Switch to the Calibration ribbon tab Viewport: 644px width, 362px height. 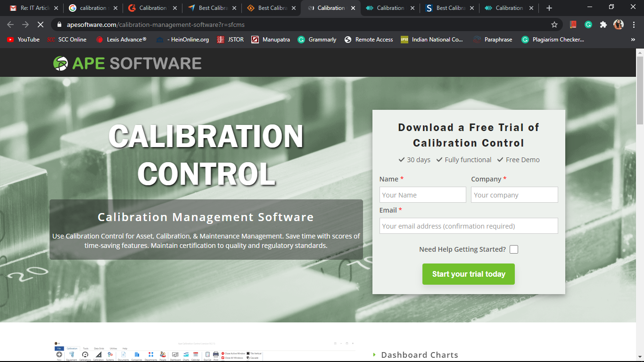(x=72, y=348)
